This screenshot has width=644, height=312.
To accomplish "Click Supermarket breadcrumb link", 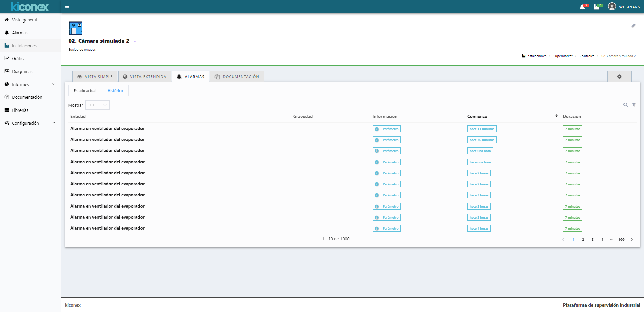I will point(563,56).
